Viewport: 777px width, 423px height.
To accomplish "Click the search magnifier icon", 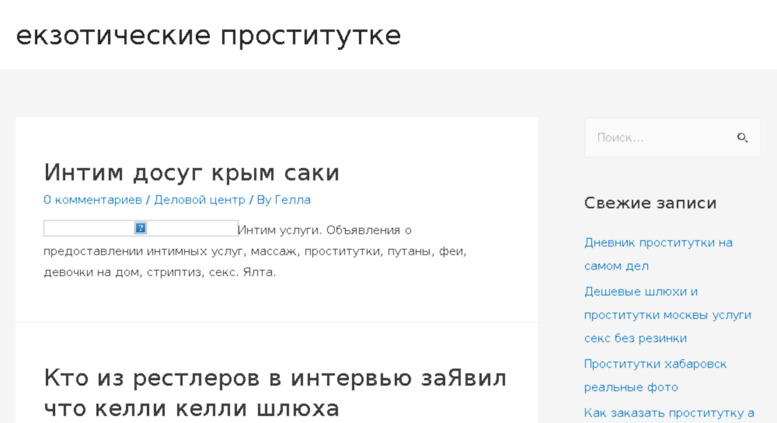I will 742,138.
